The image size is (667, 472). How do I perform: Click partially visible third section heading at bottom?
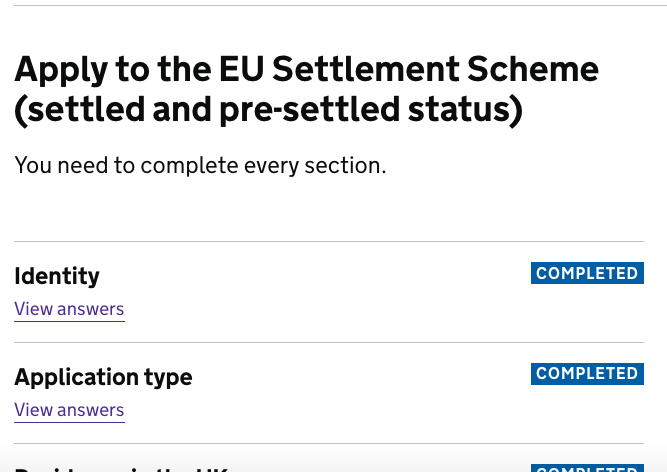click(120, 467)
